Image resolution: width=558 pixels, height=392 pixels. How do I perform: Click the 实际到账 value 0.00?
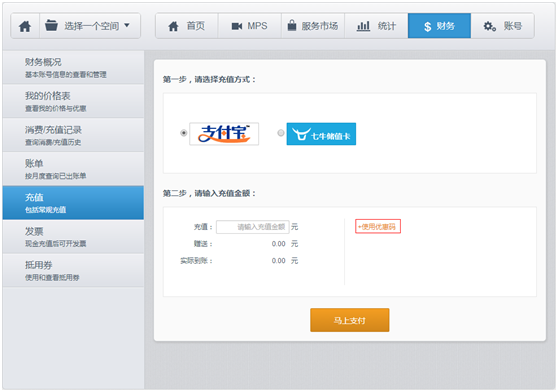click(x=279, y=261)
